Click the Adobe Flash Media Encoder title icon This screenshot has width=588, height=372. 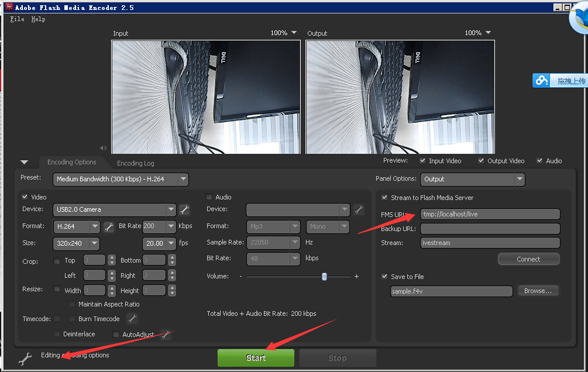point(9,7)
